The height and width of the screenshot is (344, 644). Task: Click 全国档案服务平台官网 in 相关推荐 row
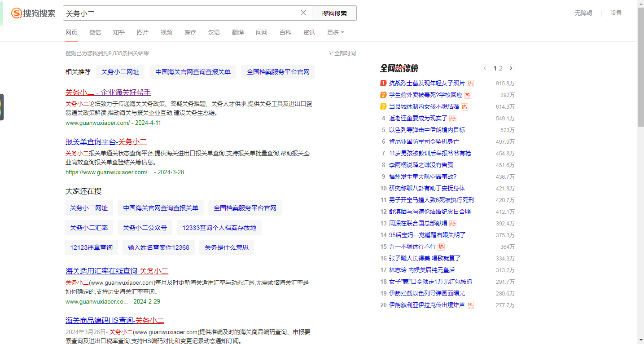[278, 72]
